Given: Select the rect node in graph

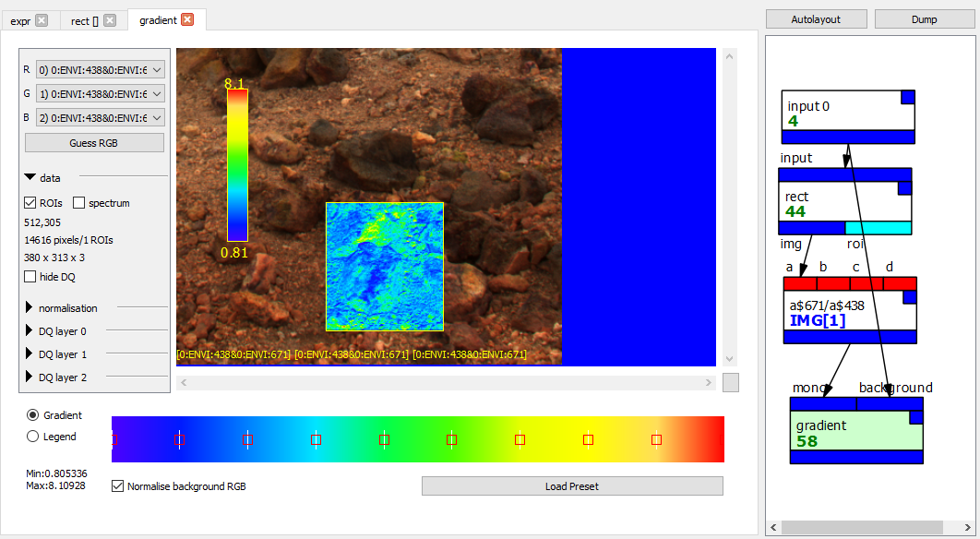Looking at the screenshot, I should 836,203.
